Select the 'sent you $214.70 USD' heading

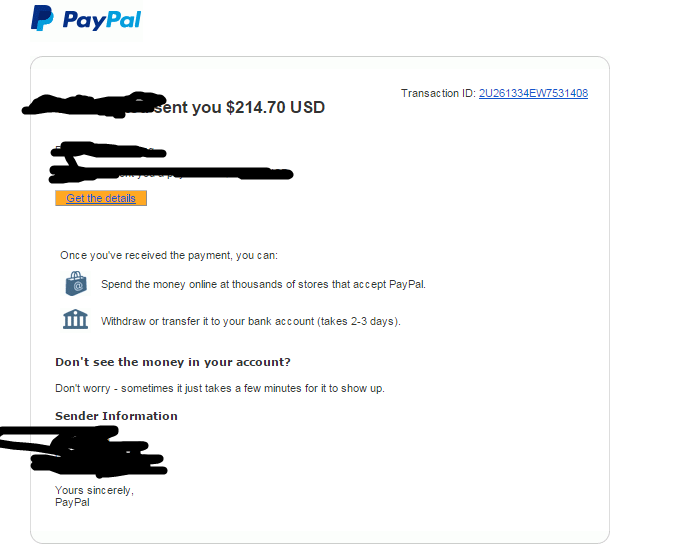tap(239, 107)
